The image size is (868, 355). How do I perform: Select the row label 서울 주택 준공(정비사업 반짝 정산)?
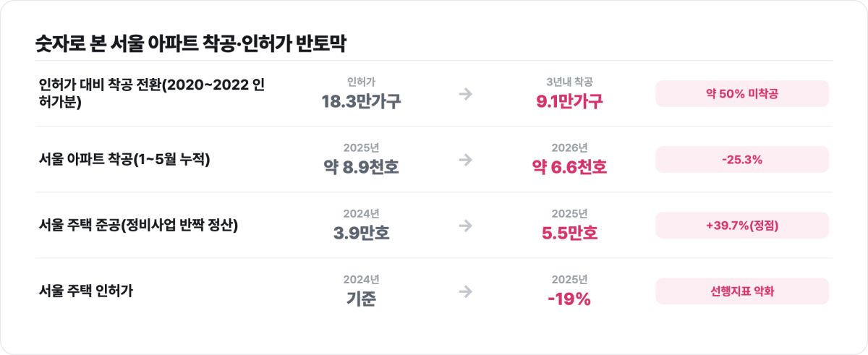[x=139, y=226]
